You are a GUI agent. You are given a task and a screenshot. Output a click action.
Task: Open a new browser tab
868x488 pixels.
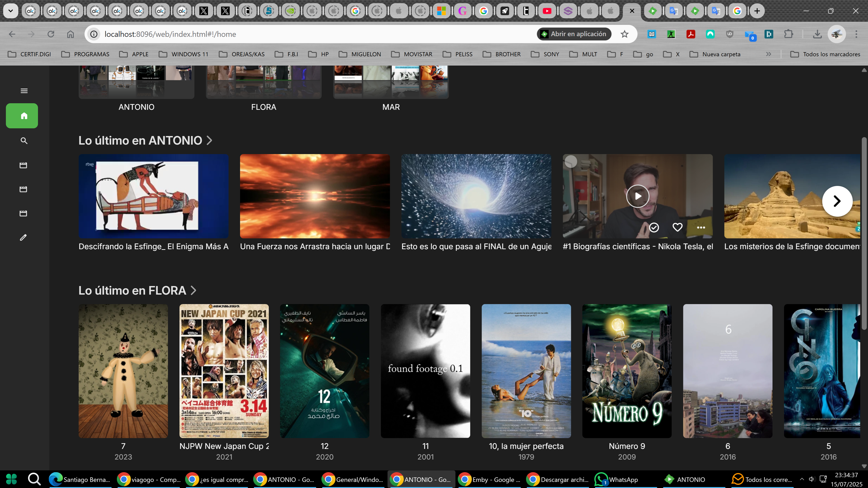point(757,11)
